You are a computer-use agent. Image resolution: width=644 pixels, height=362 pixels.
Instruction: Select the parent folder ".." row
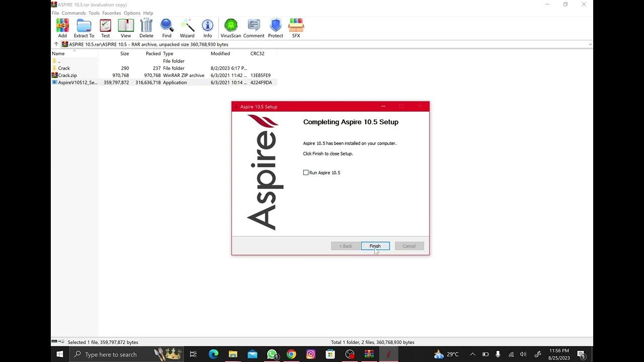(164, 61)
